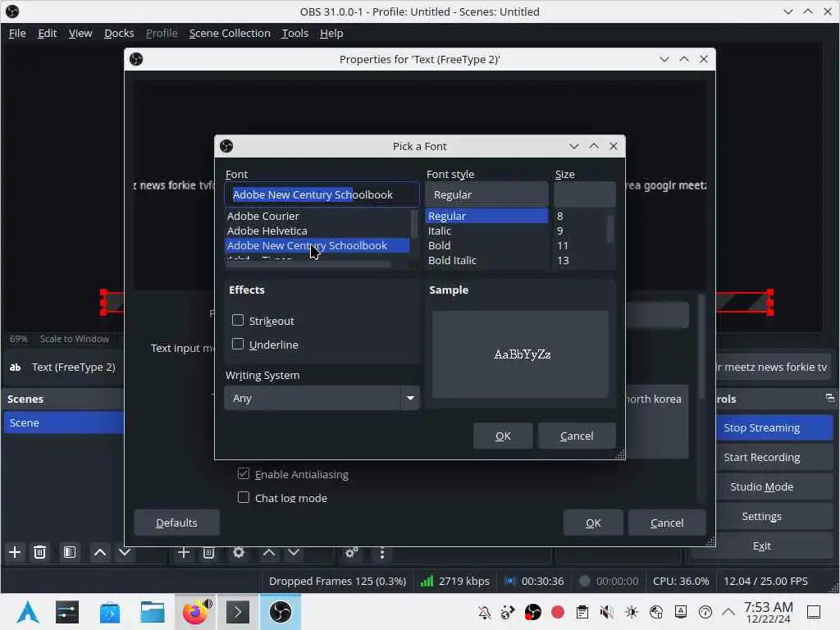Click the Font name input field
The width and height of the screenshot is (840, 630).
(322, 194)
